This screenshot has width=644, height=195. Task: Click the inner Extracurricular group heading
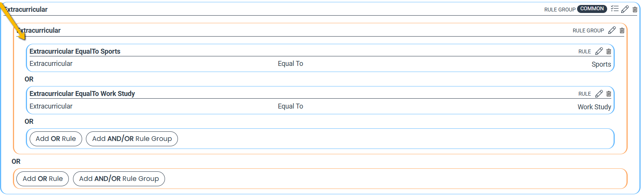click(39, 30)
